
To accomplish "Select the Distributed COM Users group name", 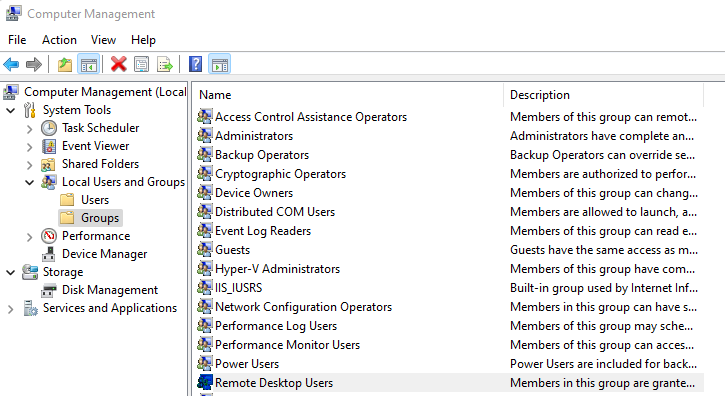I will click(275, 212).
